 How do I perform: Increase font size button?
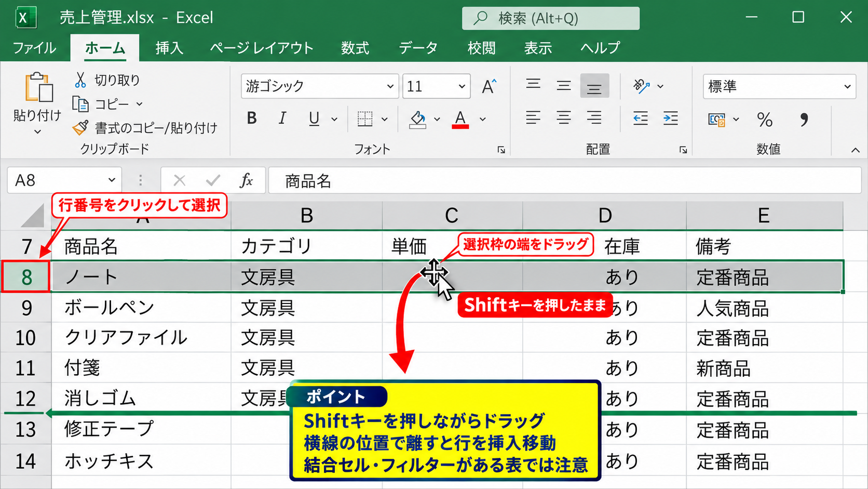(x=489, y=86)
